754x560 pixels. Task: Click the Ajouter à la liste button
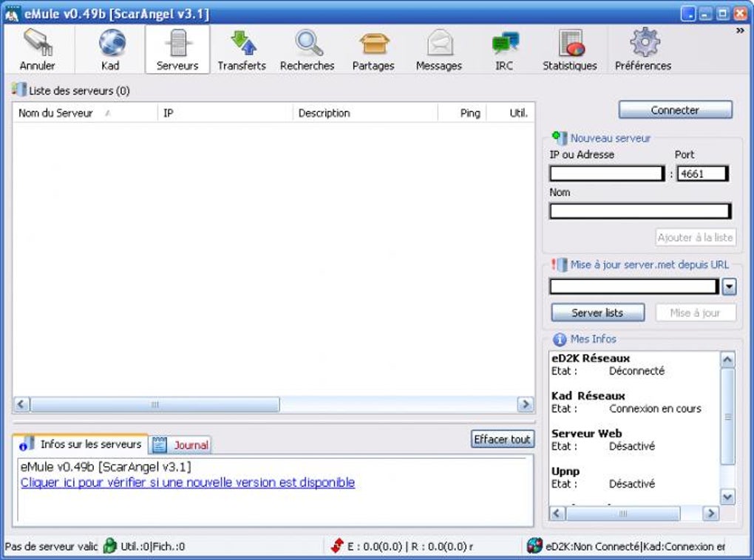[696, 237]
